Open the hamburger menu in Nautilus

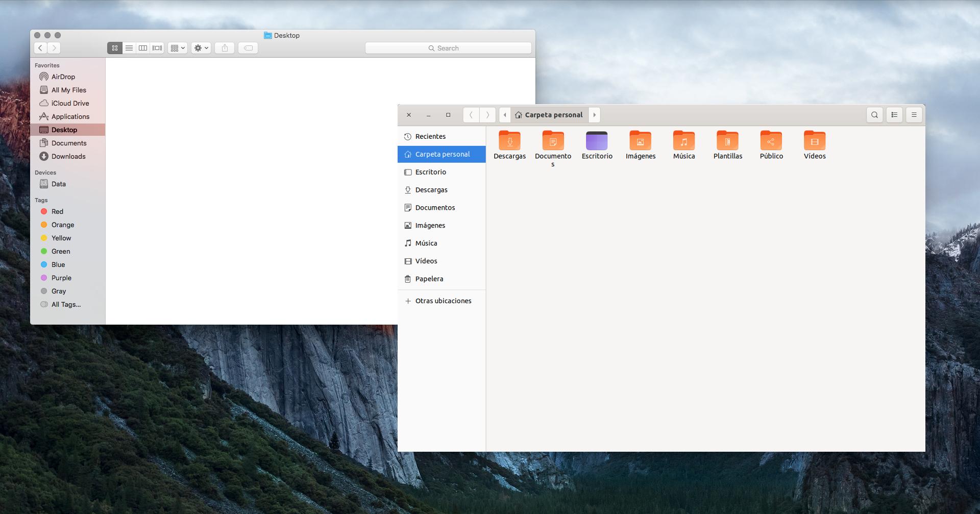pyautogui.click(x=914, y=115)
